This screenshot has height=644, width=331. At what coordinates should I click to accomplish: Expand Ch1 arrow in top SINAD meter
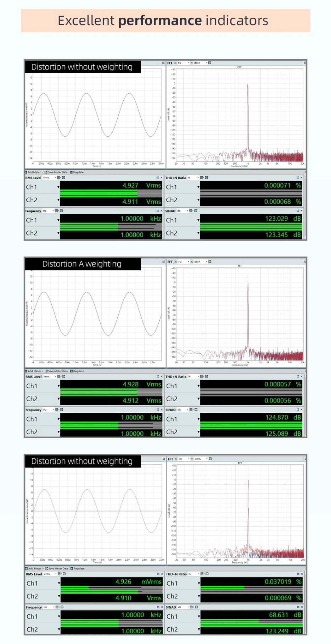[198, 220]
